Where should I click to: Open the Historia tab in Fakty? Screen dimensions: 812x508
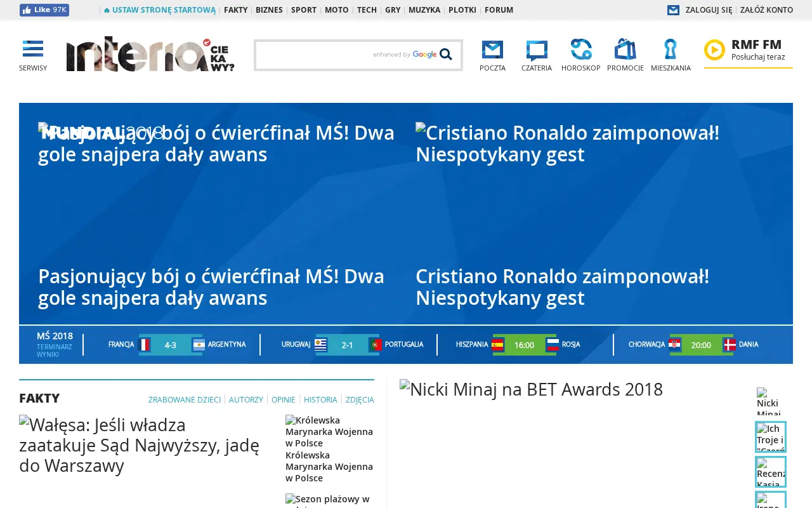(x=320, y=399)
